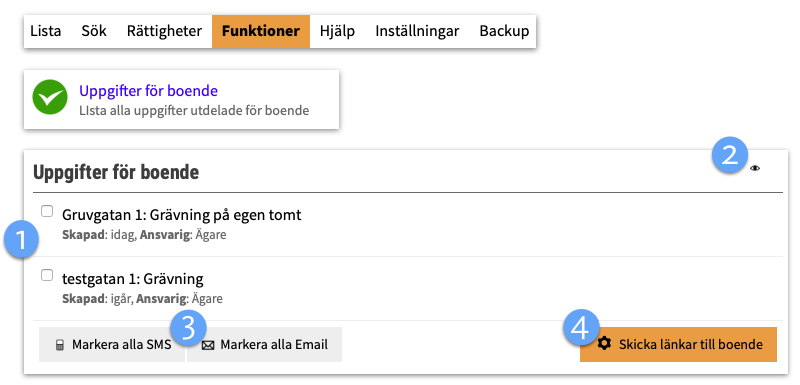Screen dimensions: 800x385
Task: Click Skicka länkar till boende button
Action: tap(678, 344)
